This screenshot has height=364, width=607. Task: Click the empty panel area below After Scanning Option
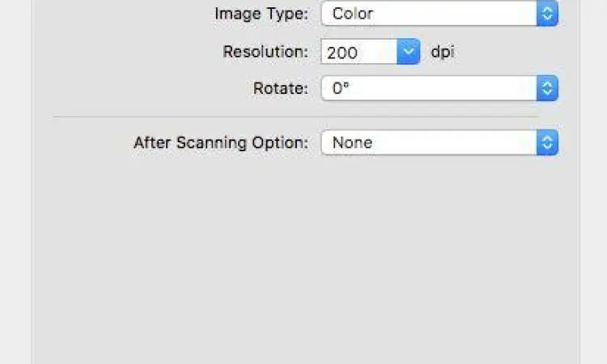pyautogui.click(x=306, y=259)
